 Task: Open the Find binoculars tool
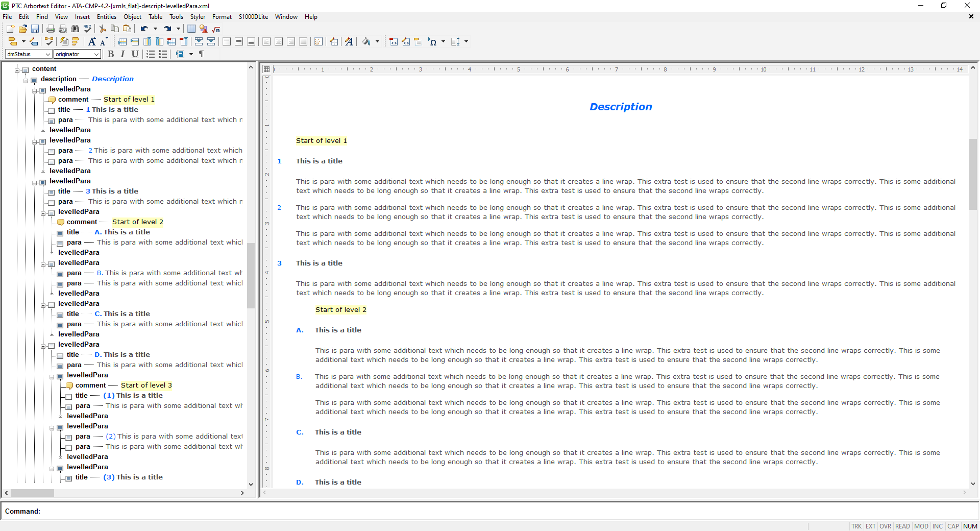click(76, 29)
